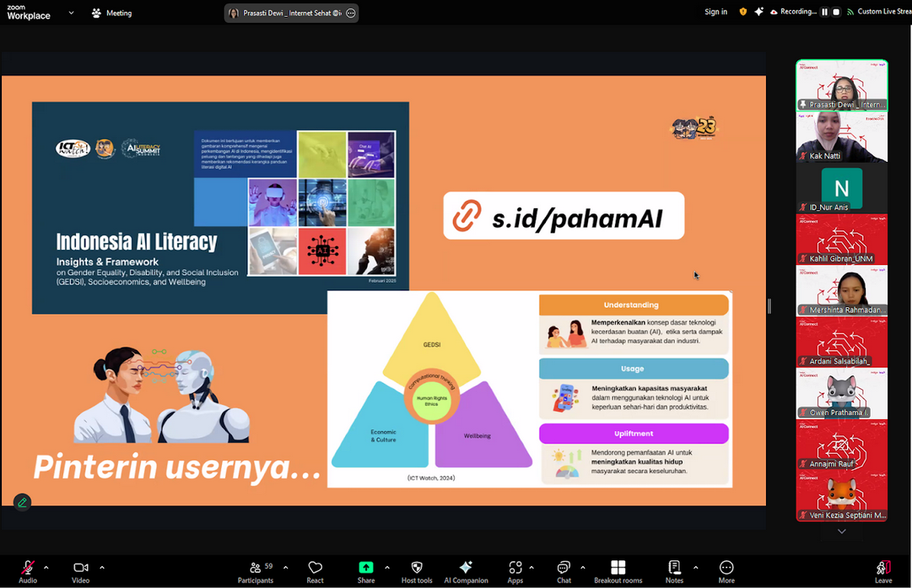912x588 pixels.
Task: Expand Notes options arrow
Action: point(695,568)
